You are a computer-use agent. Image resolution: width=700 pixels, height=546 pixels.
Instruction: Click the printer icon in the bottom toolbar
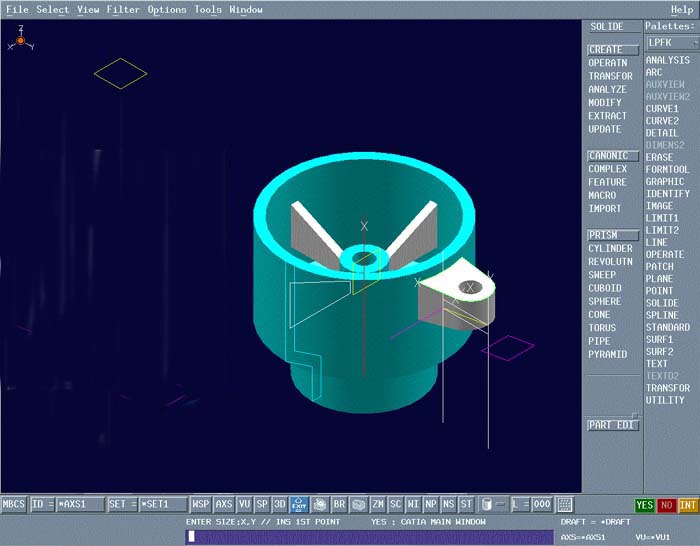(x=319, y=505)
